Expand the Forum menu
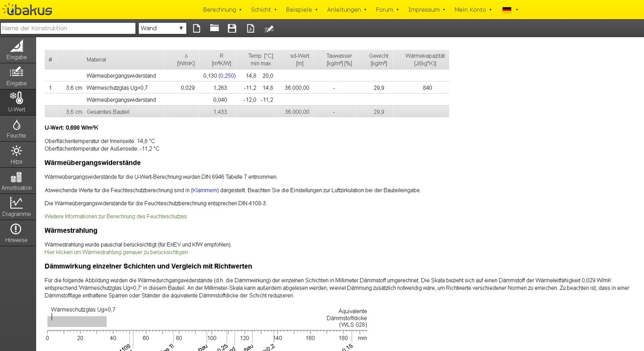 click(x=387, y=10)
